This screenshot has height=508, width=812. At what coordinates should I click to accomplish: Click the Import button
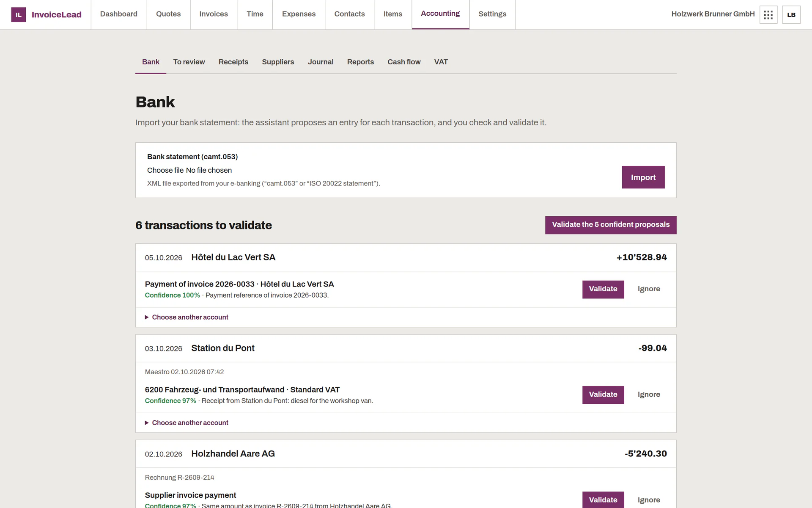click(643, 177)
